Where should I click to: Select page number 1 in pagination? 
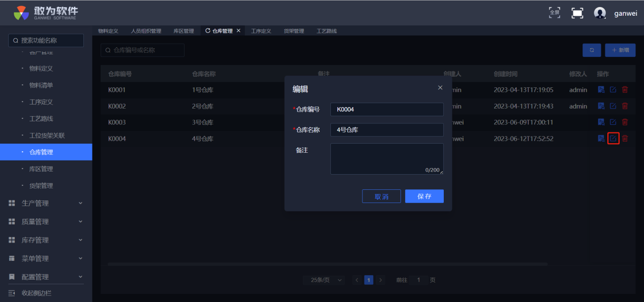point(369,280)
